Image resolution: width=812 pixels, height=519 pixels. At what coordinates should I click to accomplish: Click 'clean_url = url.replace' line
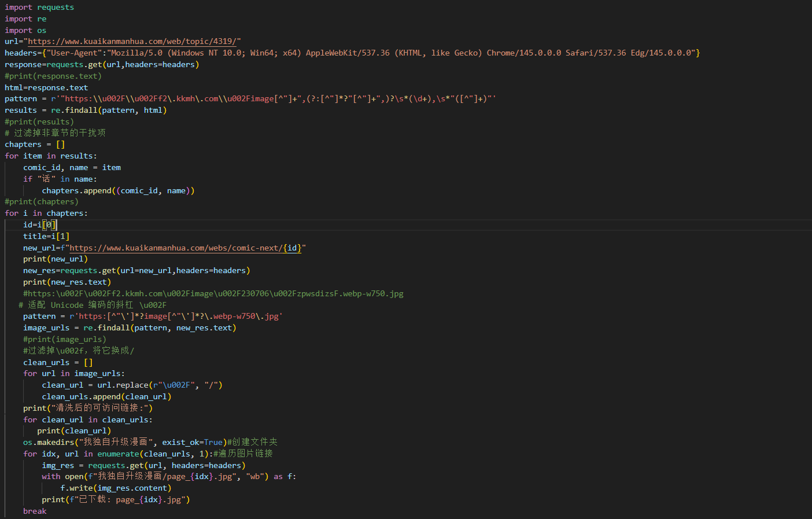point(132,385)
